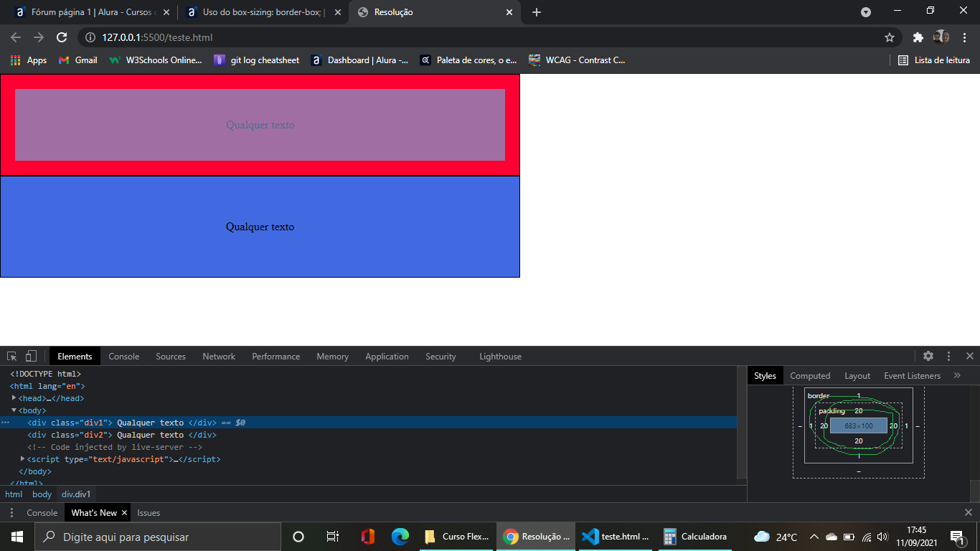Click the ellipsis beside div1 row
980x551 pixels.
(6, 423)
